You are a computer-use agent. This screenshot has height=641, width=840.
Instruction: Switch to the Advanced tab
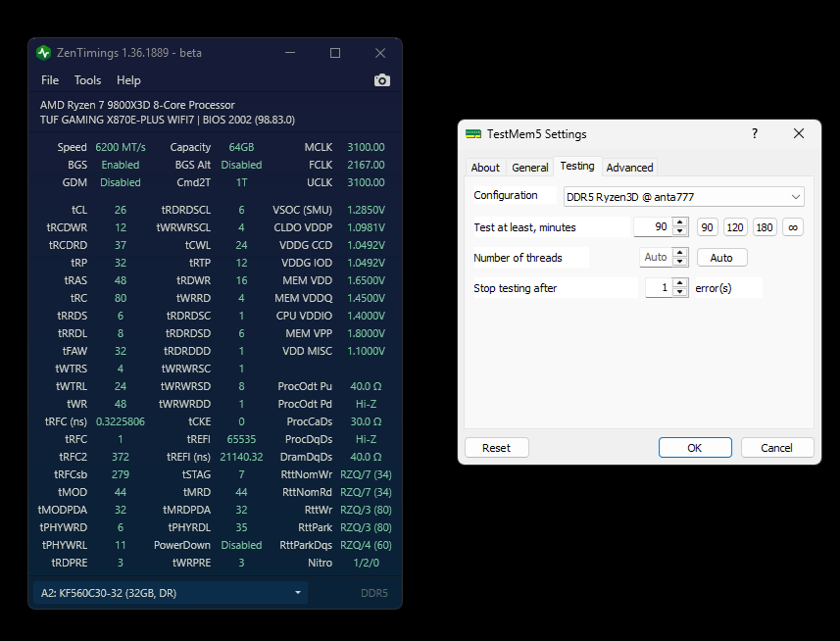click(x=629, y=168)
